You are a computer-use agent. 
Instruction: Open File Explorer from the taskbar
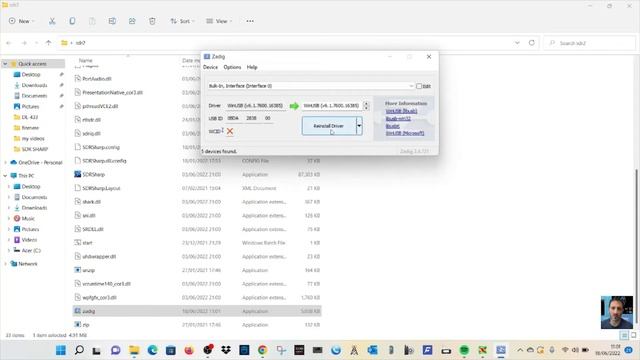[x=134, y=350]
